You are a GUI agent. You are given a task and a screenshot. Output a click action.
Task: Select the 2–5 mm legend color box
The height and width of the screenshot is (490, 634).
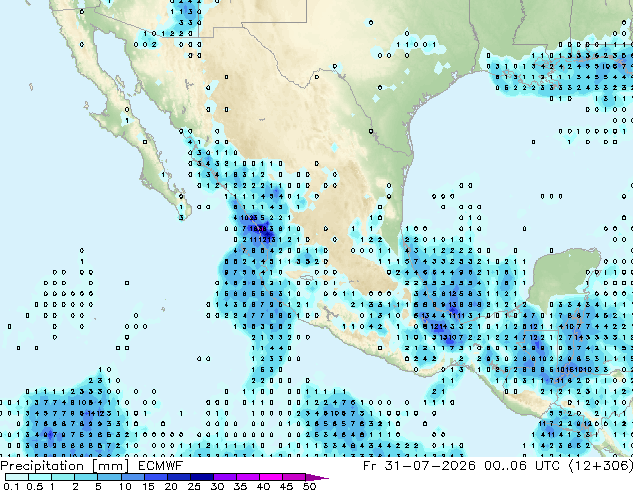tap(86, 477)
